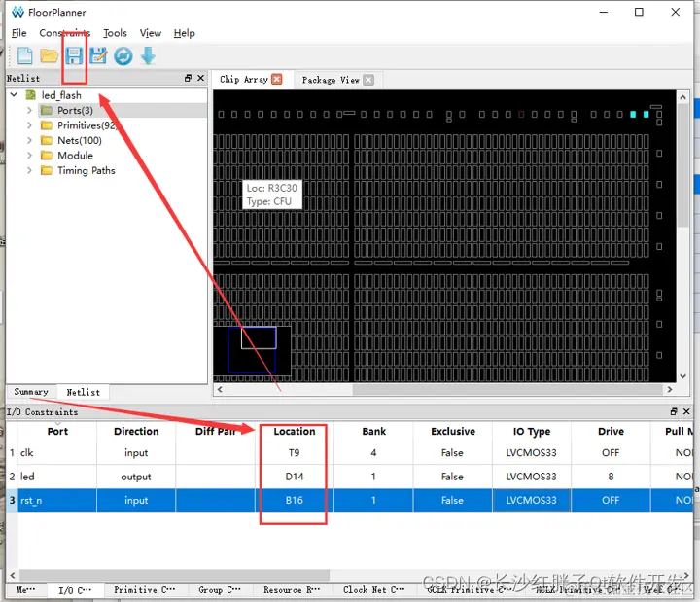Image resolution: width=700 pixels, height=602 pixels.
Task: Expand the Ports(3) tree node
Action: (x=29, y=110)
